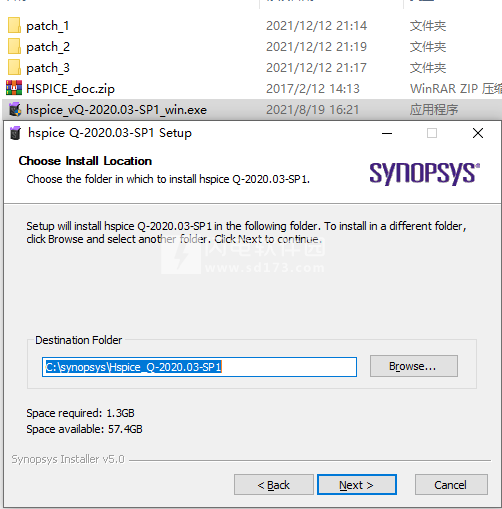Click the Next > button
The height and width of the screenshot is (509, 502).
[357, 485]
